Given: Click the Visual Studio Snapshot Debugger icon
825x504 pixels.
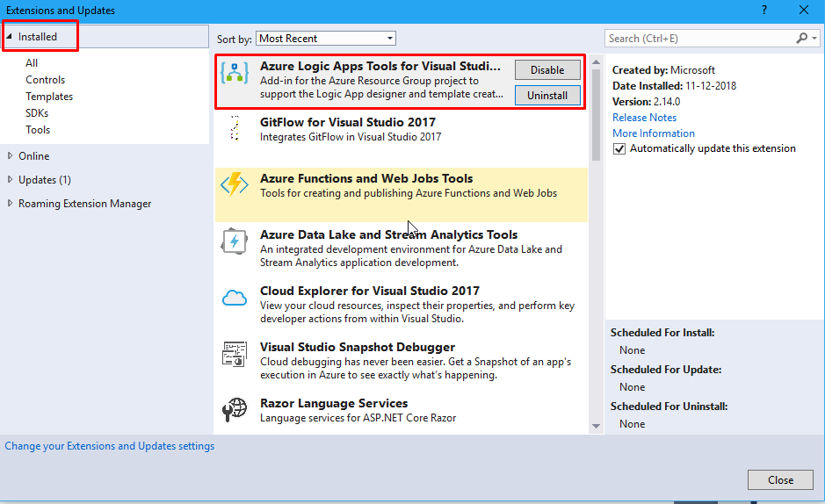Looking at the screenshot, I should tap(235, 354).
